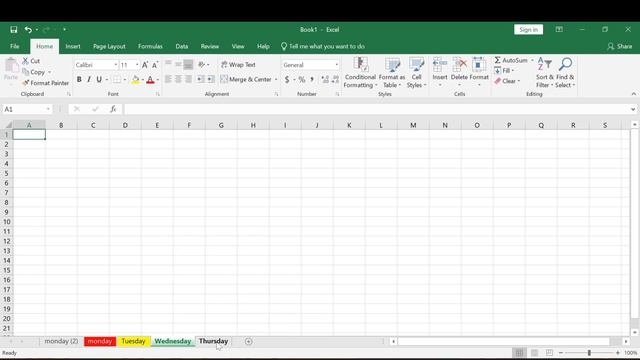Open the File tab
Viewport: 640px width, 360px height.
click(15, 47)
